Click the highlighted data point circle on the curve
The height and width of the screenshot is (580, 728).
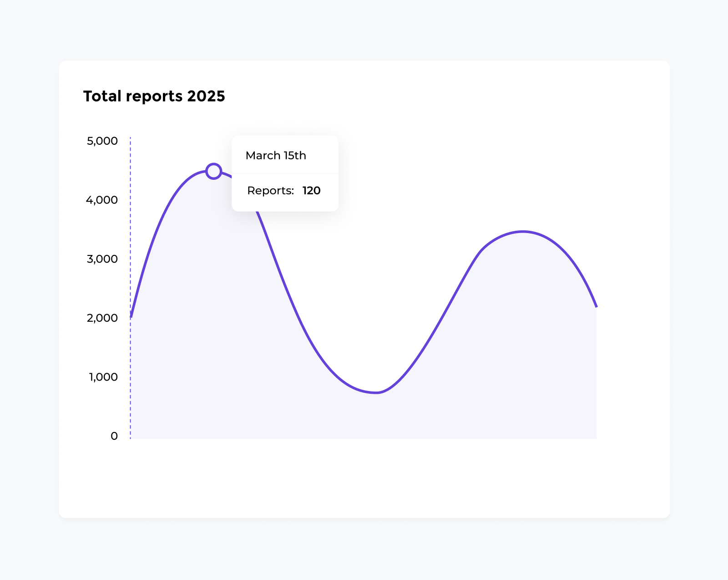coord(213,171)
